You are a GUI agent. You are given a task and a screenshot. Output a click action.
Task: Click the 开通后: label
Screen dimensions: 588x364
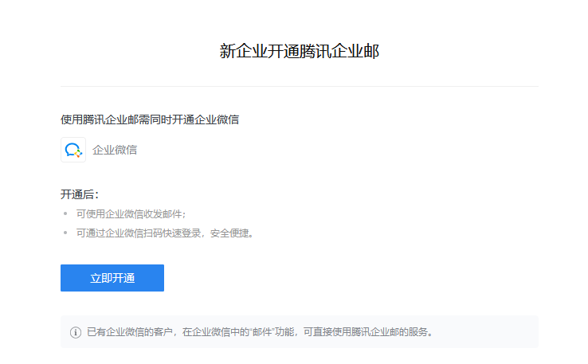click(x=80, y=194)
